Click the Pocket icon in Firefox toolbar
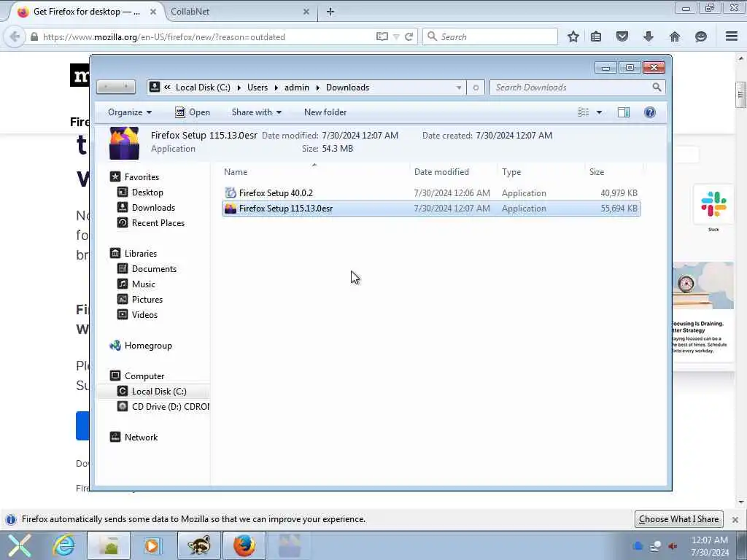This screenshot has width=747, height=560. pos(622,36)
